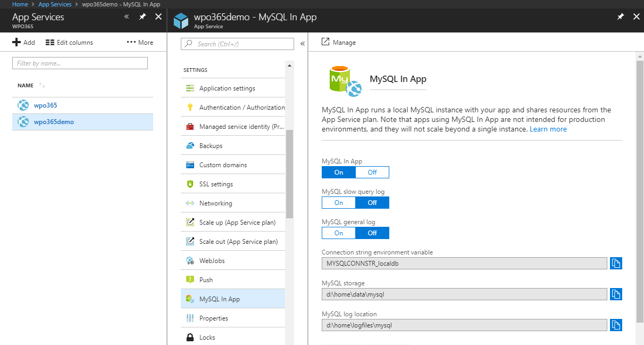The width and height of the screenshot is (644, 345).
Task: Click Scale out (App Service plan) icon
Action: (x=190, y=242)
